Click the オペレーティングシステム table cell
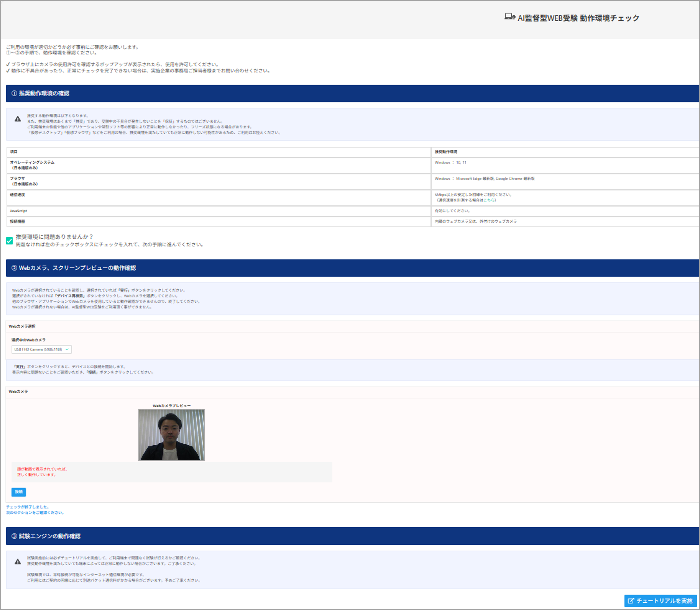700x610 pixels. [x=219, y=165]
